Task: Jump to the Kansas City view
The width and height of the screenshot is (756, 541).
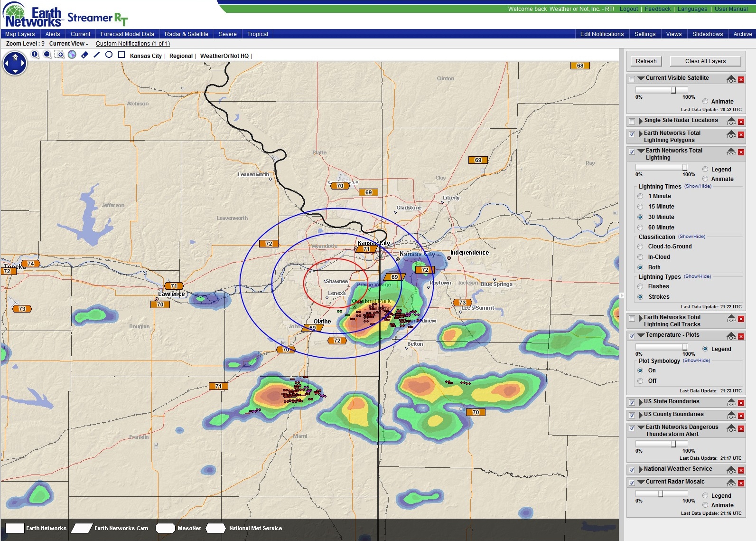Action: [146, 56]
